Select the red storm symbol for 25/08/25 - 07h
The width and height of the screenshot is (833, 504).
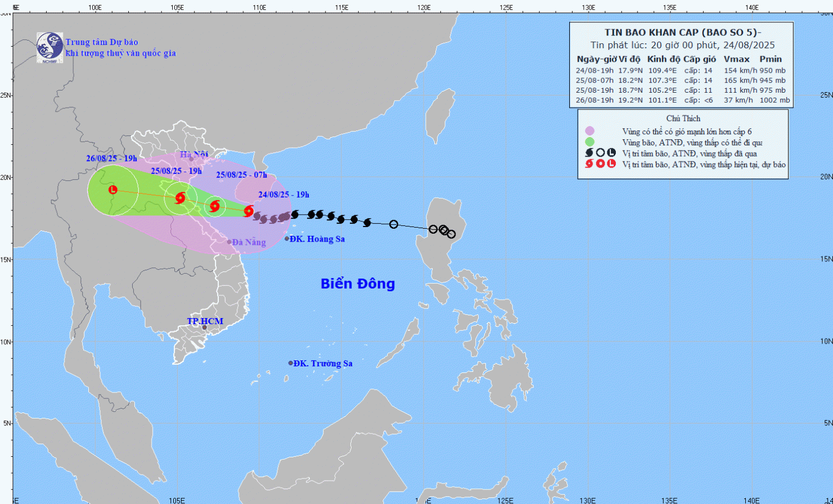(x=215, y=206)
